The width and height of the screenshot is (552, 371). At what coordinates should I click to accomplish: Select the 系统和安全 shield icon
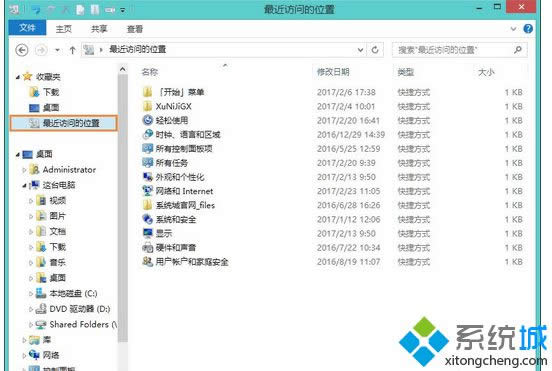point(148,219)
